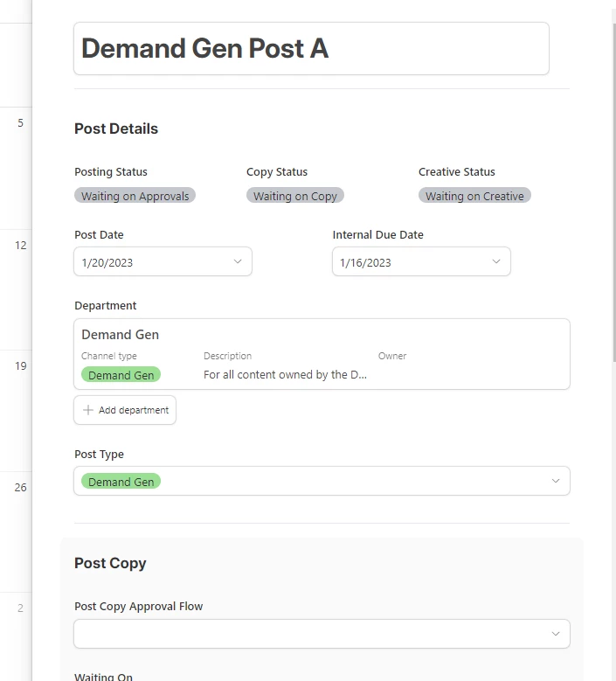Click the Add department button
616x681 pixels.
[125, 410]
